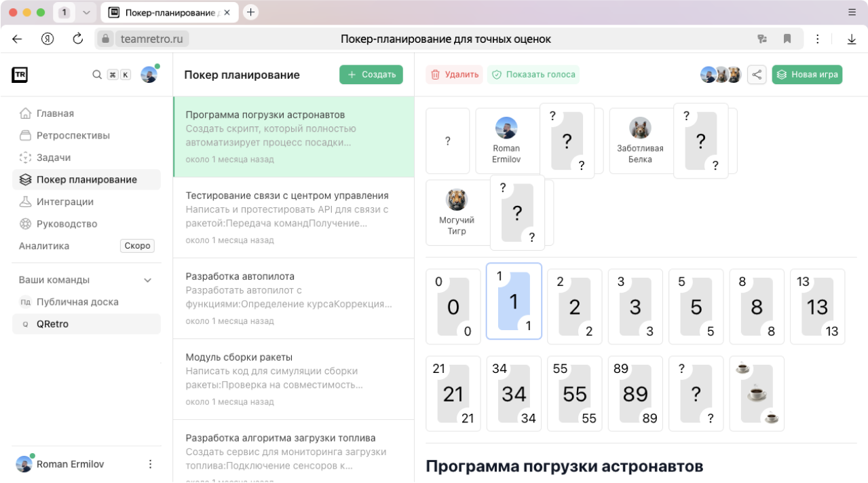Open the Разработка автопилота task
The height and width of the screenshot is (483, 868).
(293, 298)
